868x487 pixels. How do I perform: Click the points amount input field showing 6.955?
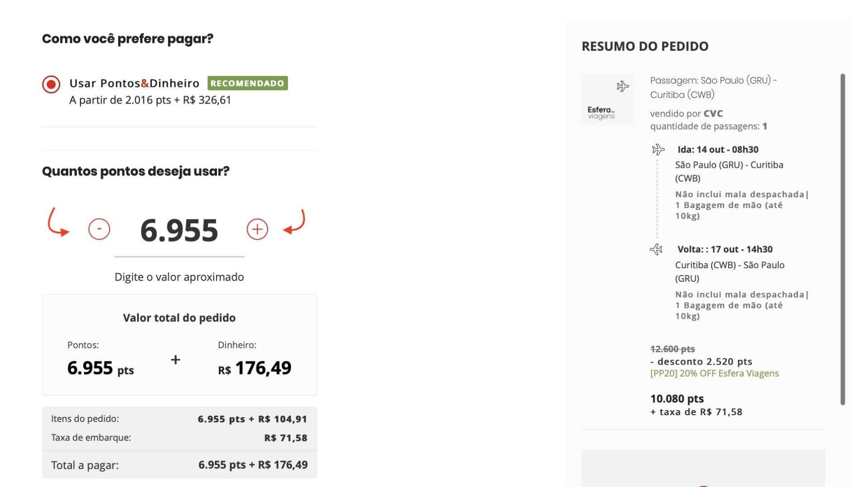pos(179,231)
